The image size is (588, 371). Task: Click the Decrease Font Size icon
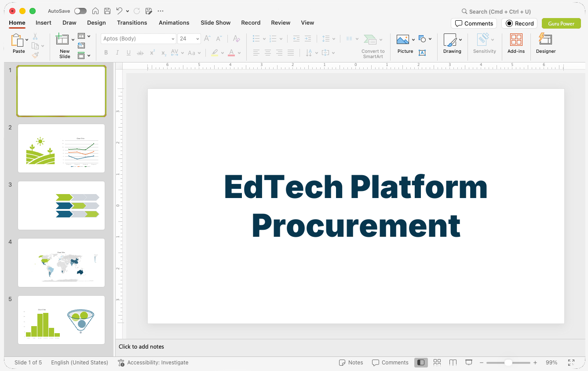click(219, 39)
